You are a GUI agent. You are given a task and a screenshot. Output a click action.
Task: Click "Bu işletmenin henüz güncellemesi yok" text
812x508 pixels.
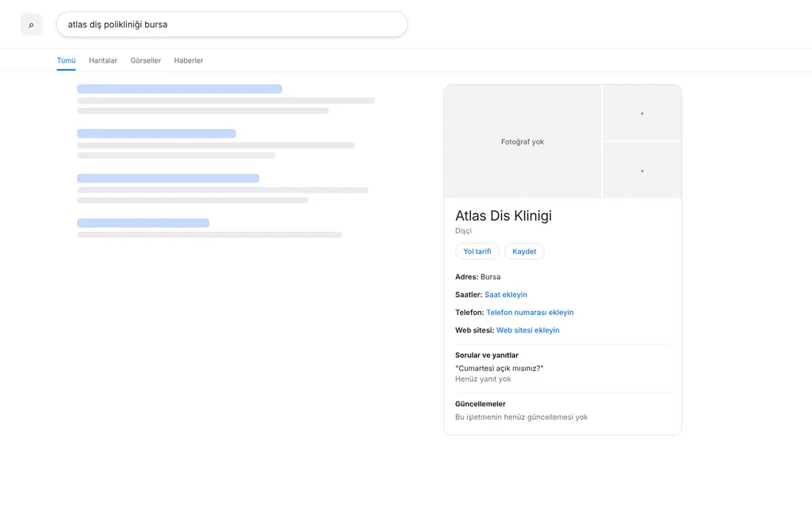pos(522,417)
